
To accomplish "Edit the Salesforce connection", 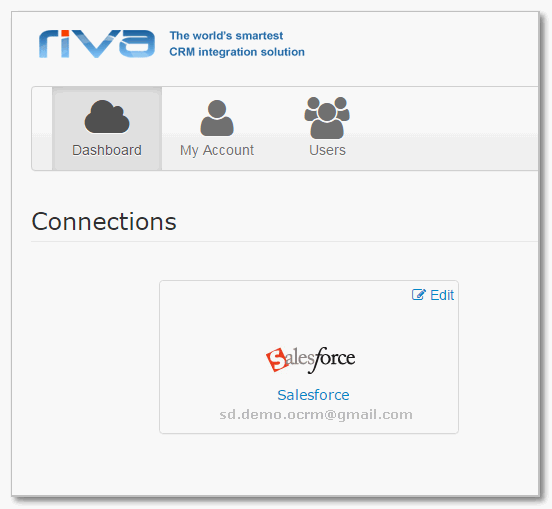I will click(x=433, y=295).
